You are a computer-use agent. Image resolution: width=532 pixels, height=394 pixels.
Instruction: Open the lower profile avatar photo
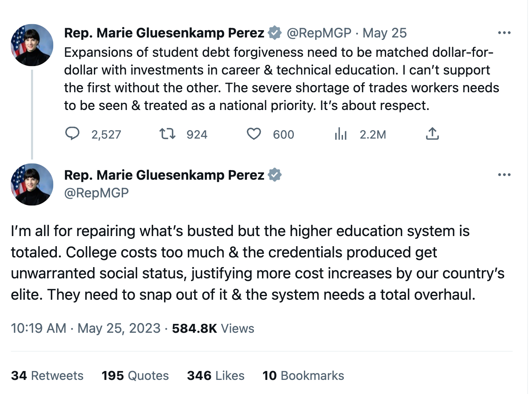(x=32, y=185)
